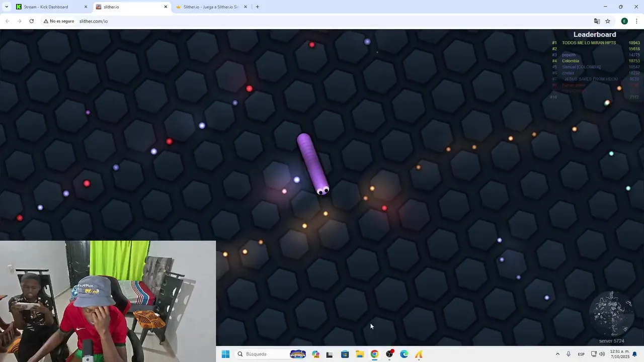This screenshot has height=362, width=644.
Task: Click the circular minimap
Action: click(612, 314)
